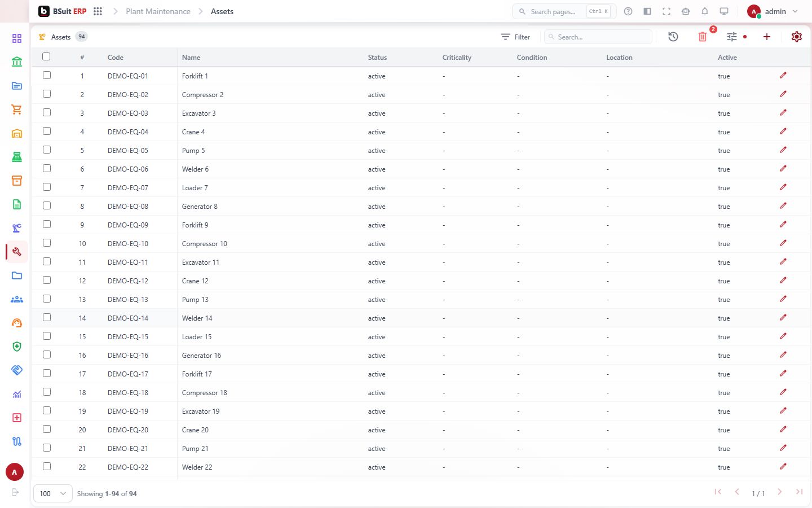
Task: Check the Pump 13 row checkbox
Action: [47, 299]
